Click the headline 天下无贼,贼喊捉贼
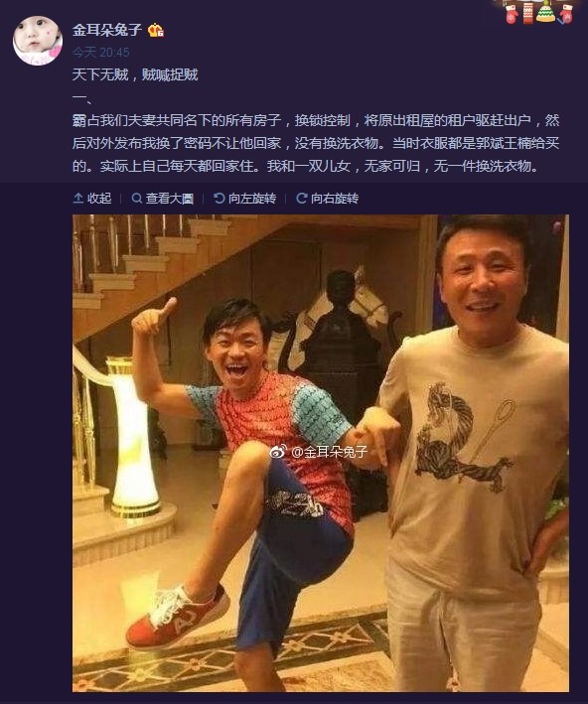The width and height of the screenshot is (588, 704). (135, 74)
